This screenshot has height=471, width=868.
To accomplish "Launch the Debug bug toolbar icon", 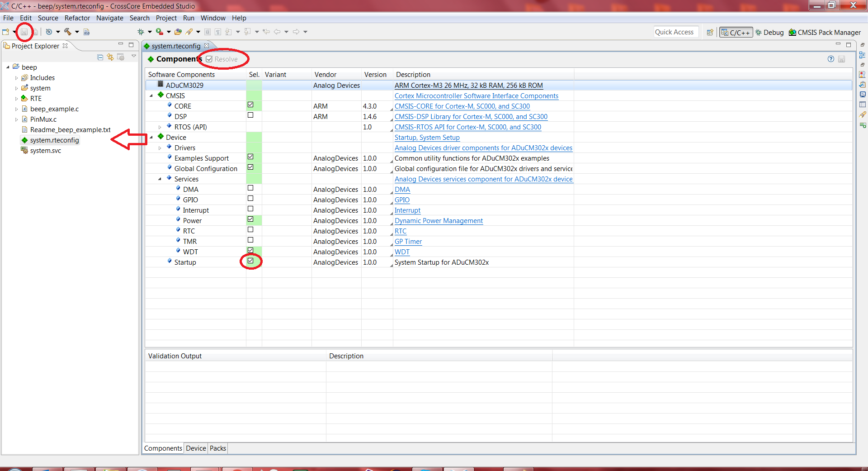I will (x=141, y=32).
